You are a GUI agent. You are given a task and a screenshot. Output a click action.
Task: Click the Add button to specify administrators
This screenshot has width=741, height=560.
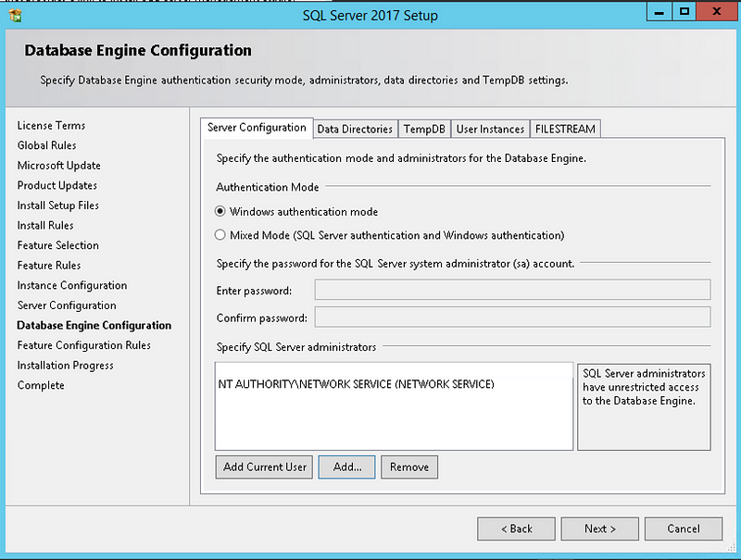(x=346, y=467)
